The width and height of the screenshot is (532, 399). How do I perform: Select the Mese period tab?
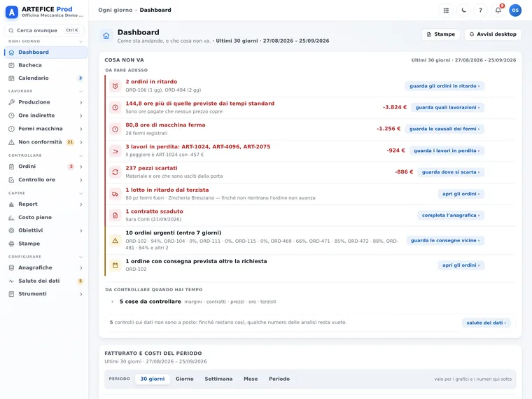(x=251, y=379)
